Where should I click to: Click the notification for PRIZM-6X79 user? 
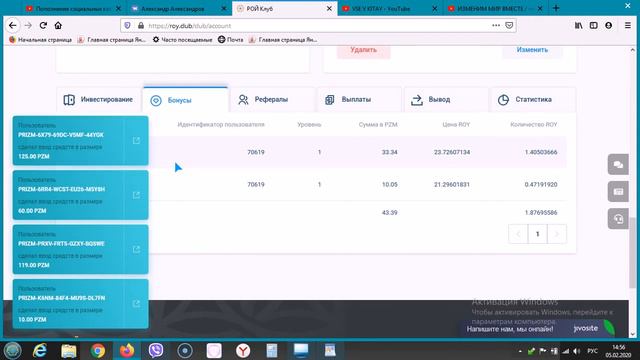tap(80, 140)
